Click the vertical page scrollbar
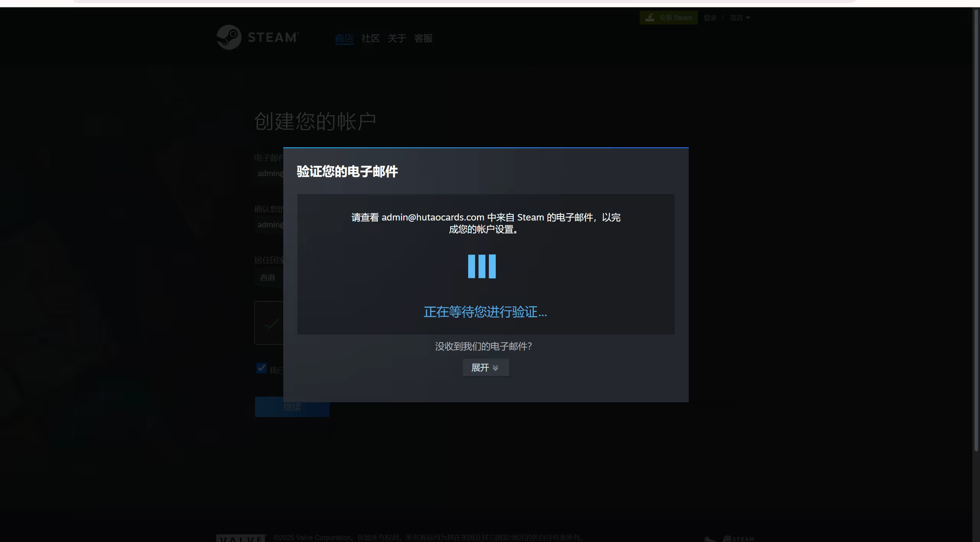This screenshot has height=542, width=980. point(976,230)
